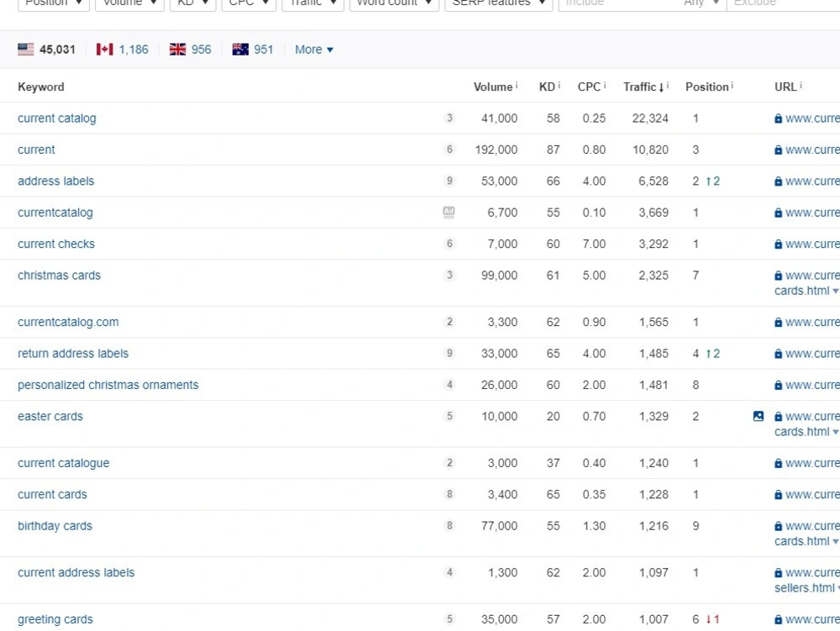Select the Canada flag icon
Viewport: 840px width, 631px height.
point(104,50)
